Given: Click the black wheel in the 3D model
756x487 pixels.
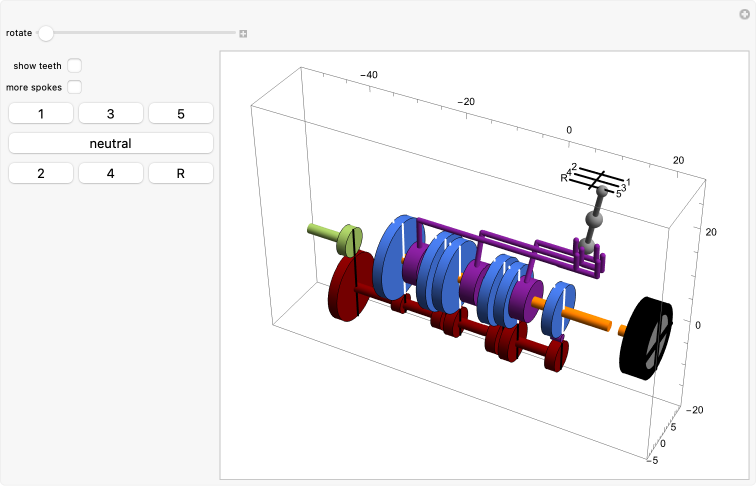Looking at the screenshot, I should pos(646,338).
